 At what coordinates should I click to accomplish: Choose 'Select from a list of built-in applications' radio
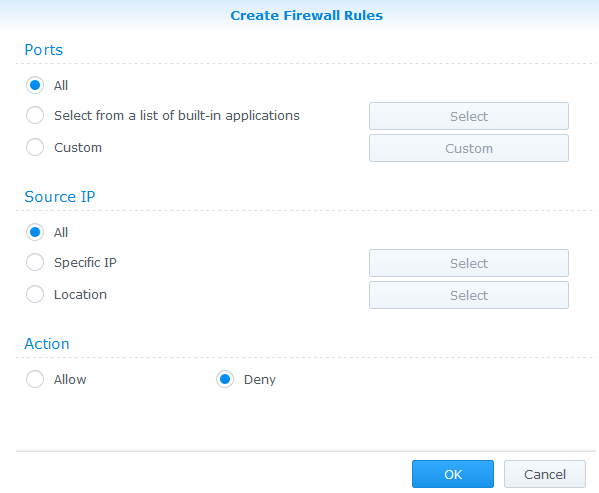point(35,115)
